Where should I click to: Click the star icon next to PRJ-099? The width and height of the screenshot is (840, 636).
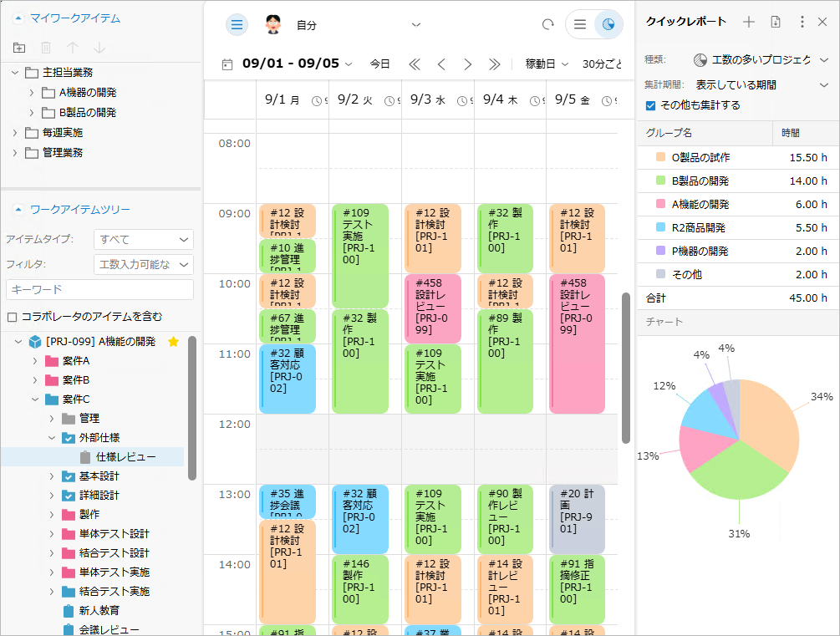[x=173, y=342]
